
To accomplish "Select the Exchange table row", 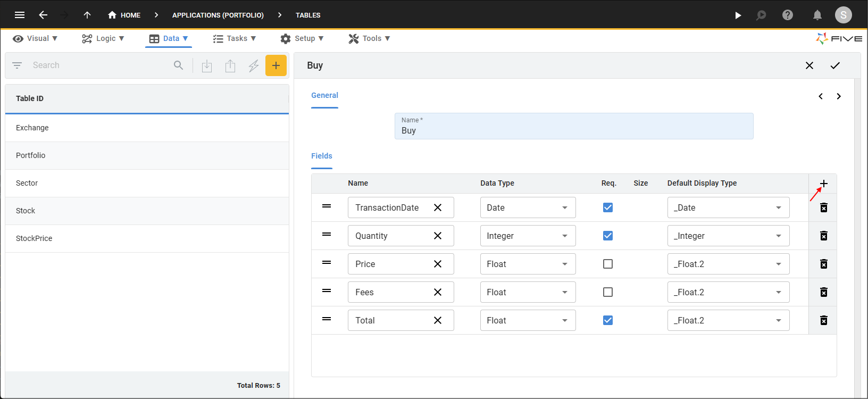I will (x=147, y=128).
